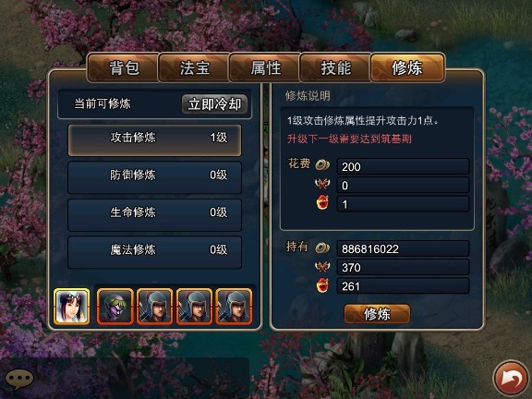Click the wing emblem icon beside 370
The width and height of the screenshot is (532, 399).
tap(322, 267)
